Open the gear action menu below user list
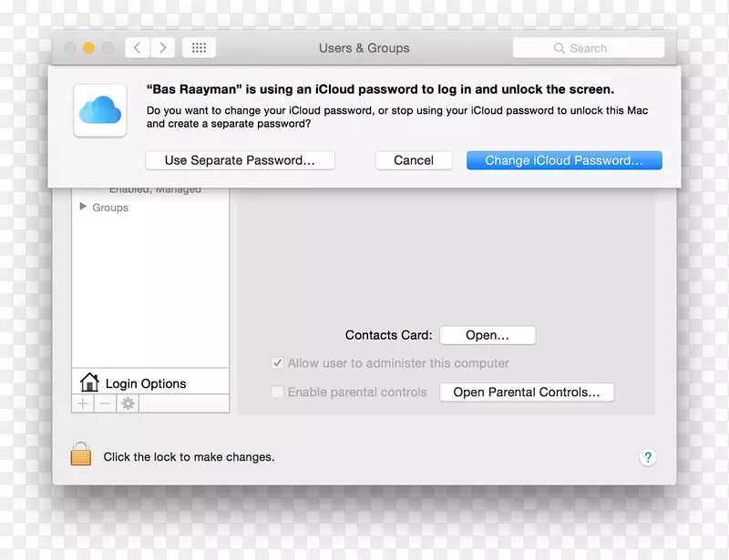Viewport: 729px width, 560px height. click(x=128, y=403)
